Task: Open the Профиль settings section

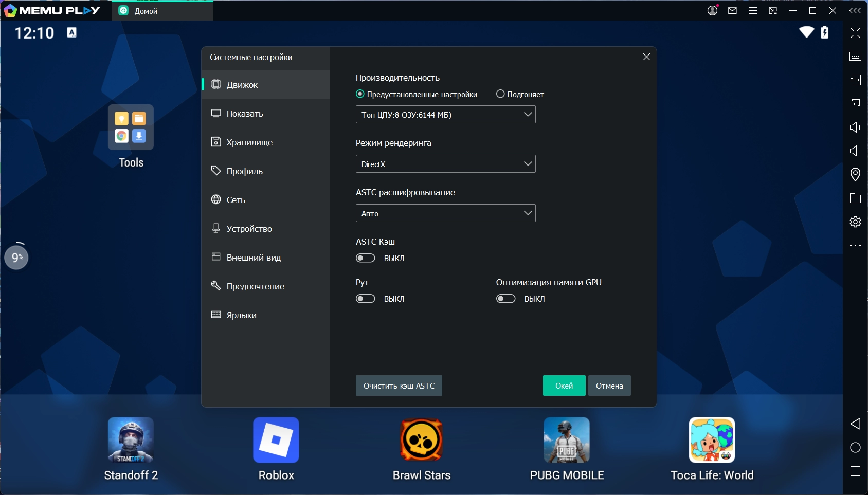Action: tap(266, 171)
